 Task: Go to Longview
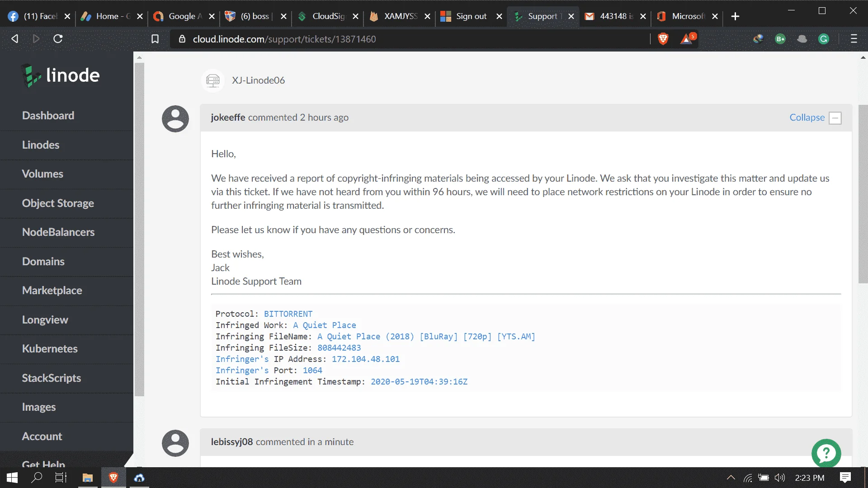[45, 320]
